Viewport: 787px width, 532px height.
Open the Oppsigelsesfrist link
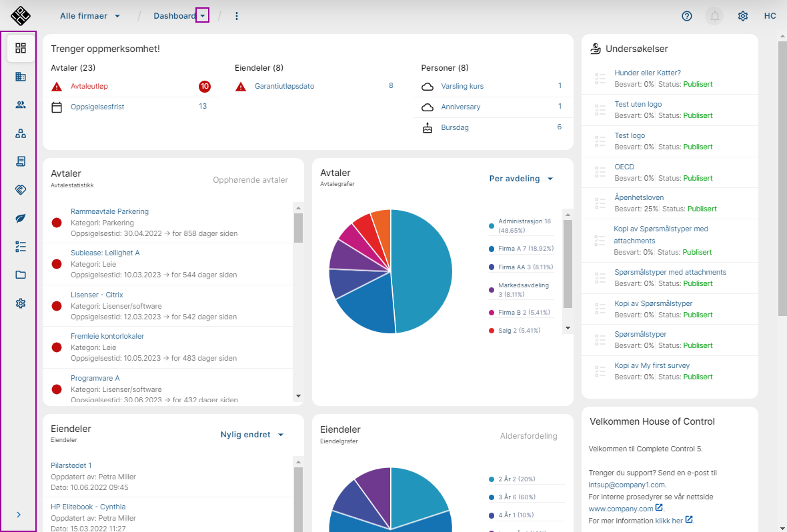click(x=97, y=107)
